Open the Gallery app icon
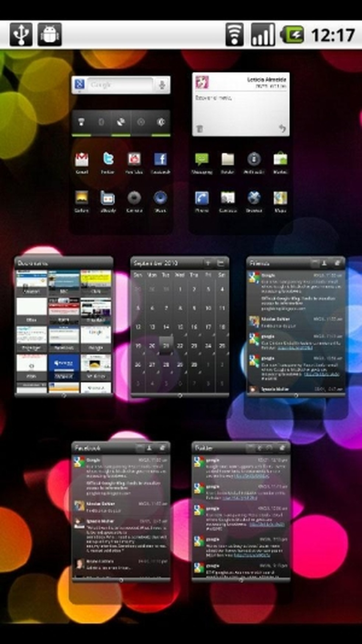This screenshot has width=362, height=644. 82,198
